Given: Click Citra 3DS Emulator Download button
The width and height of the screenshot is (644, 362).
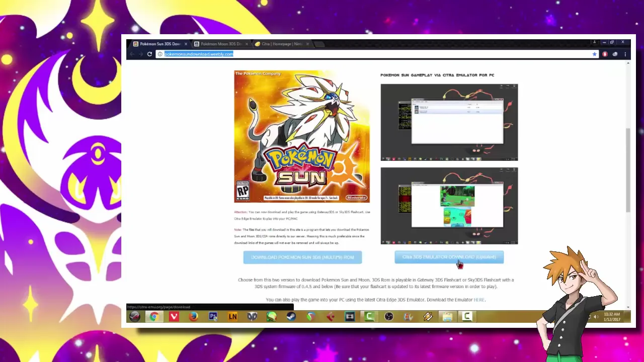Looking at the screenshot, I should tap(449, 257).
